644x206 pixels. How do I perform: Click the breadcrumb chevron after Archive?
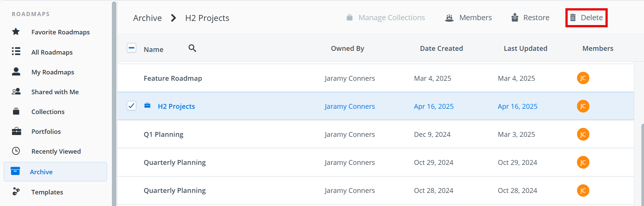coord(173,18)
